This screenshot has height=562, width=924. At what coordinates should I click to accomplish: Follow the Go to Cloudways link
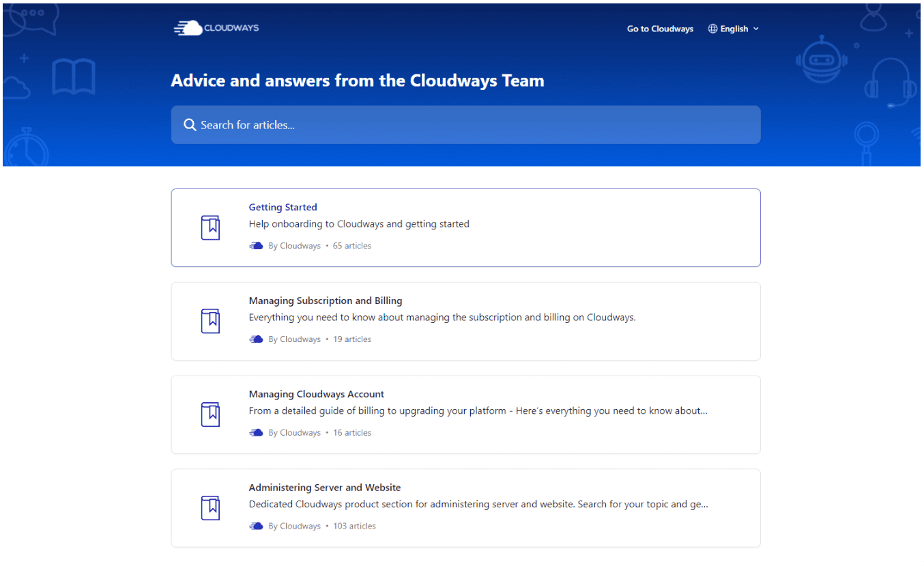(x=660, y=29)
